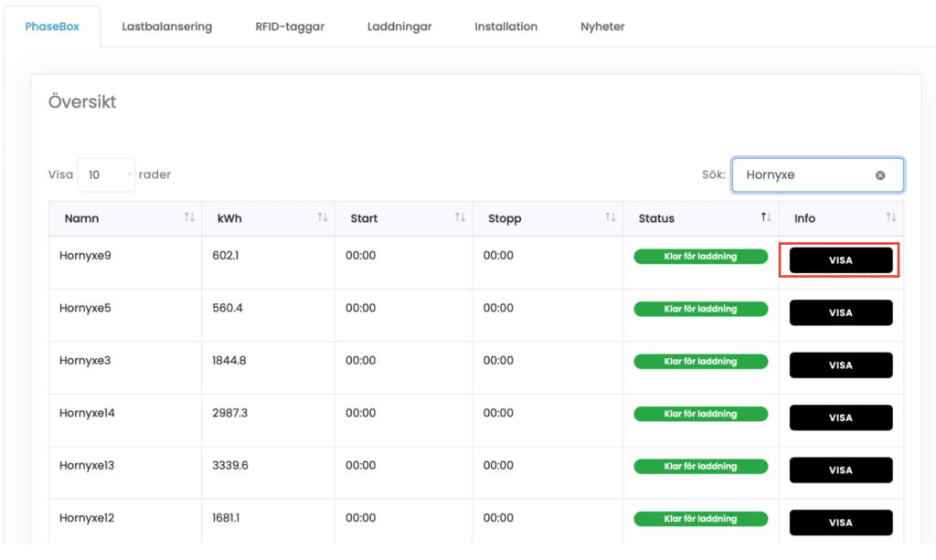Click the Stopp column header
Screen dimensions: 936x560
[548, 218]
